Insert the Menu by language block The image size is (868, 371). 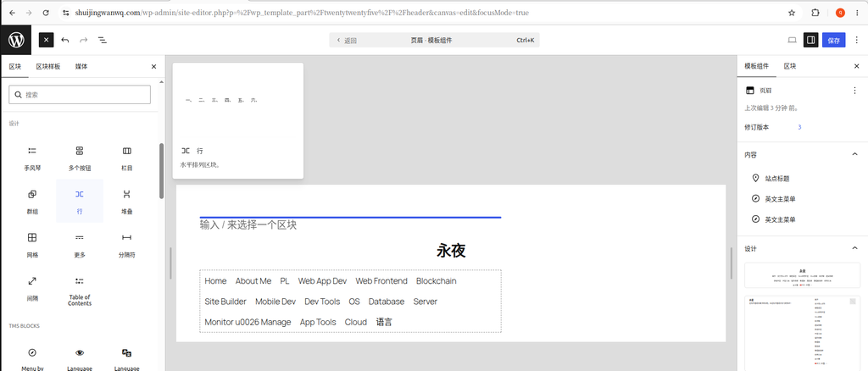coord(33,359)
